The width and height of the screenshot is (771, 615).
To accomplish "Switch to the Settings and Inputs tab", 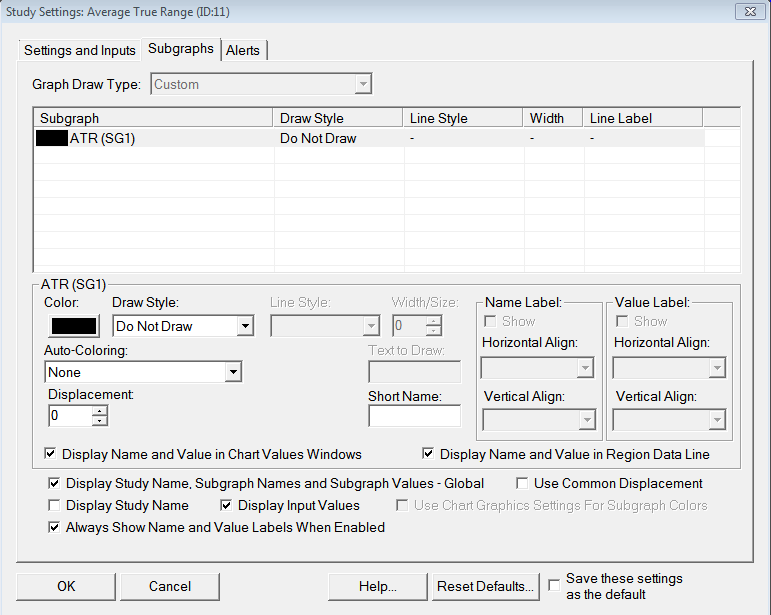I will 80,50.
